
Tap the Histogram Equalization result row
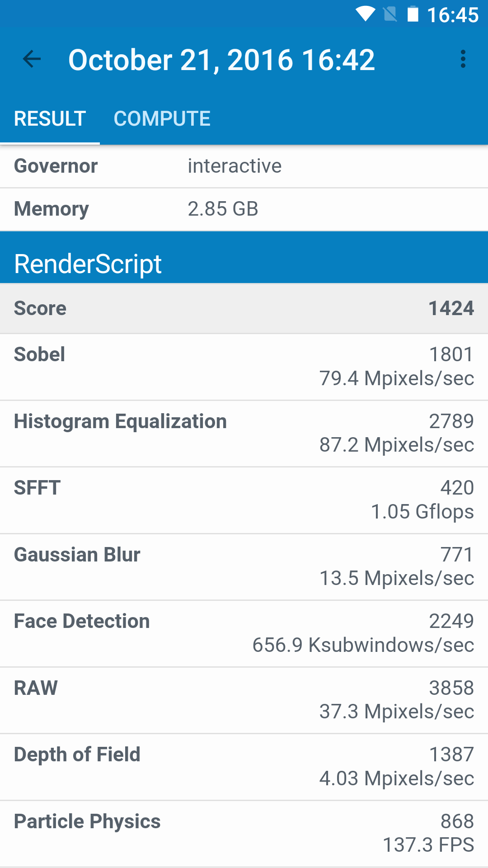pos(244,433)
